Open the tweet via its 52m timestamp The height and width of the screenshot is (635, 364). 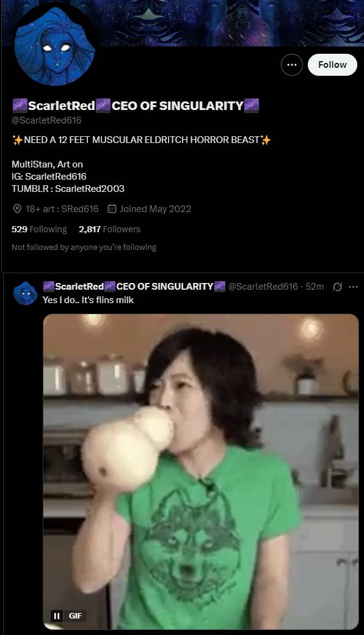315,287
